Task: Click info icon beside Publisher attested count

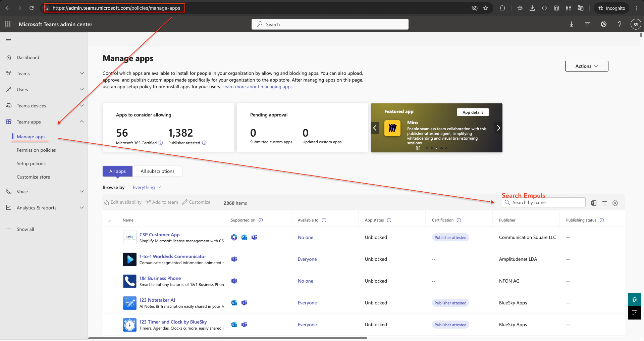Action: pyautogui.click(x=204, y=143)
